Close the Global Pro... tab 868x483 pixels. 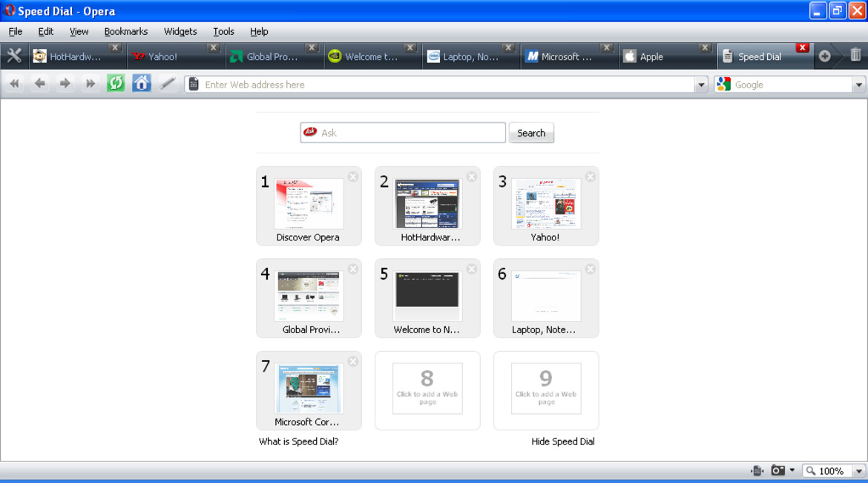tap(312, 47)
